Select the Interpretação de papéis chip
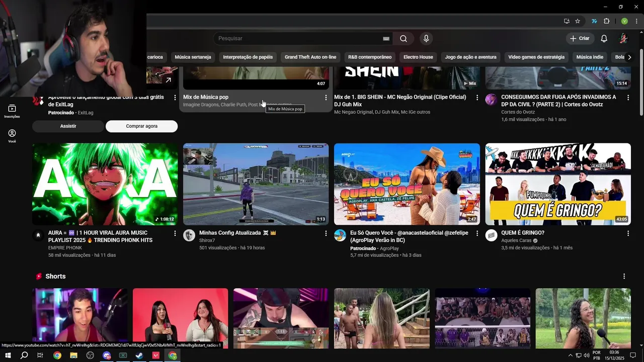This screenshot has width=644, height=362. 248,57
